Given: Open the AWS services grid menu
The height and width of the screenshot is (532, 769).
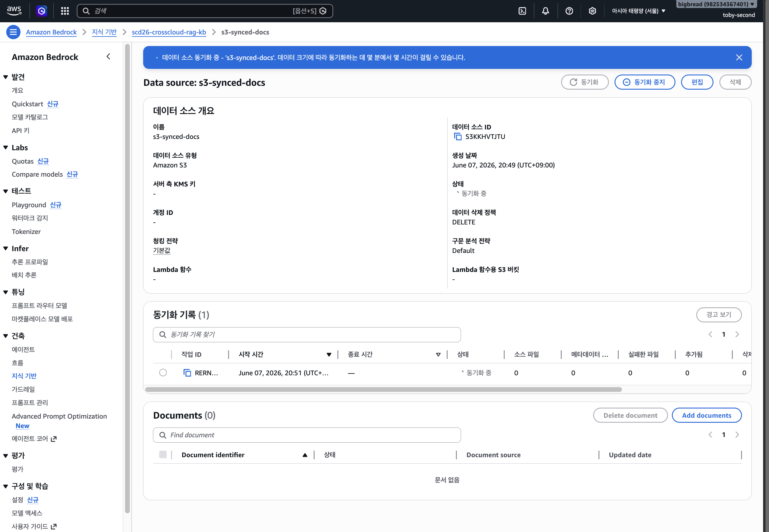Looking at the screenshot, I should pyautogui.click(x=65, y=11).
